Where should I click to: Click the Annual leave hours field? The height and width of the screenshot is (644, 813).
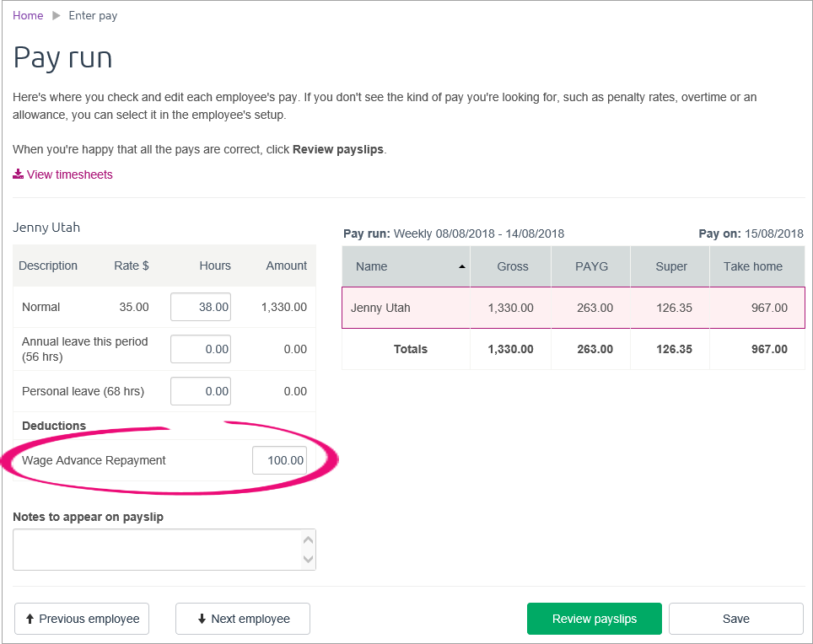[201, 348]
